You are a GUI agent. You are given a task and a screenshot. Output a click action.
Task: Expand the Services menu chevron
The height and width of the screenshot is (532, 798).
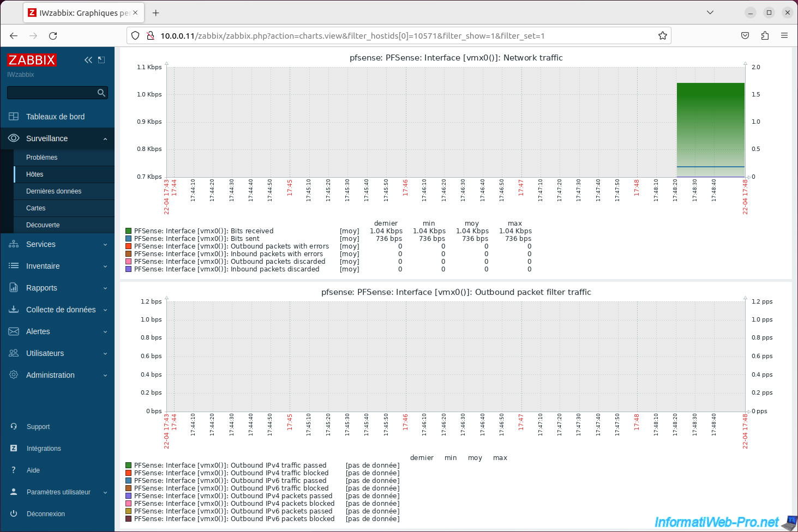coord(105,245)
